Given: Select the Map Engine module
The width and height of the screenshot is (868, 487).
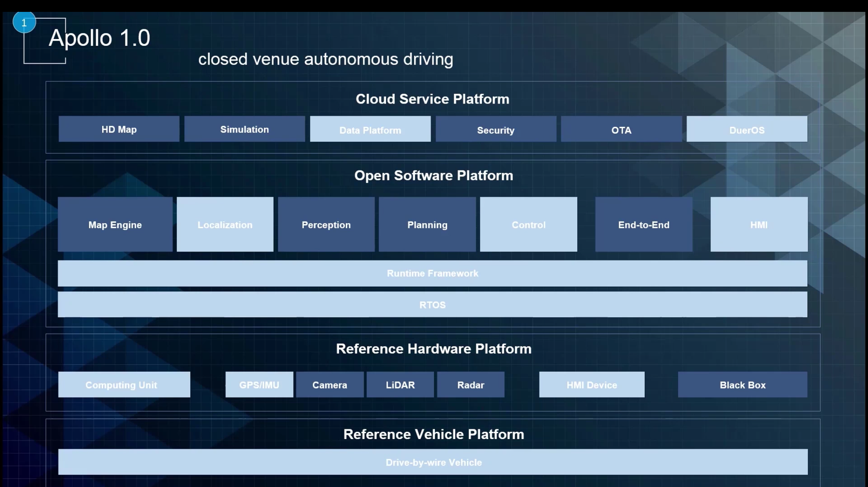Looking at the screenshot, I should [x=115, y=224].
